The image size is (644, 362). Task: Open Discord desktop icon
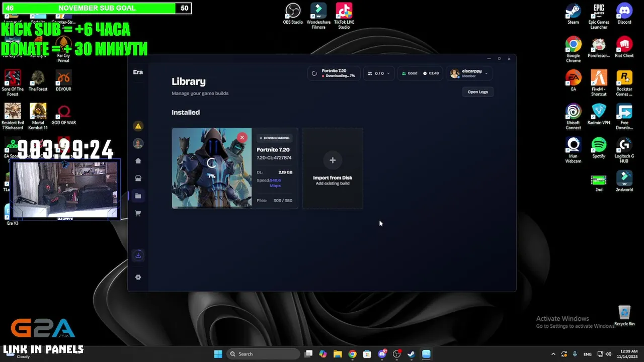(x=624, y=14)
